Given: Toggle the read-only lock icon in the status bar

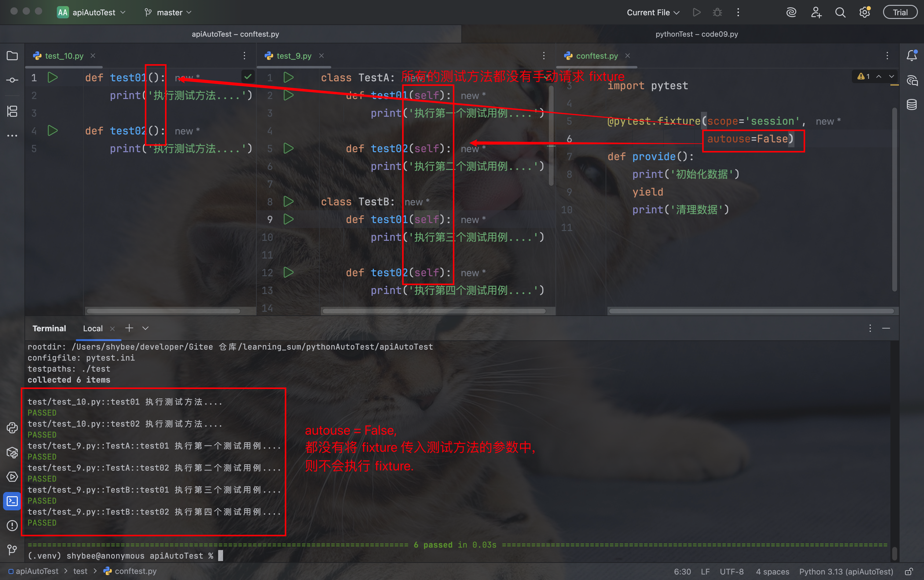Looking at the screenshot, I should [909, 571].
